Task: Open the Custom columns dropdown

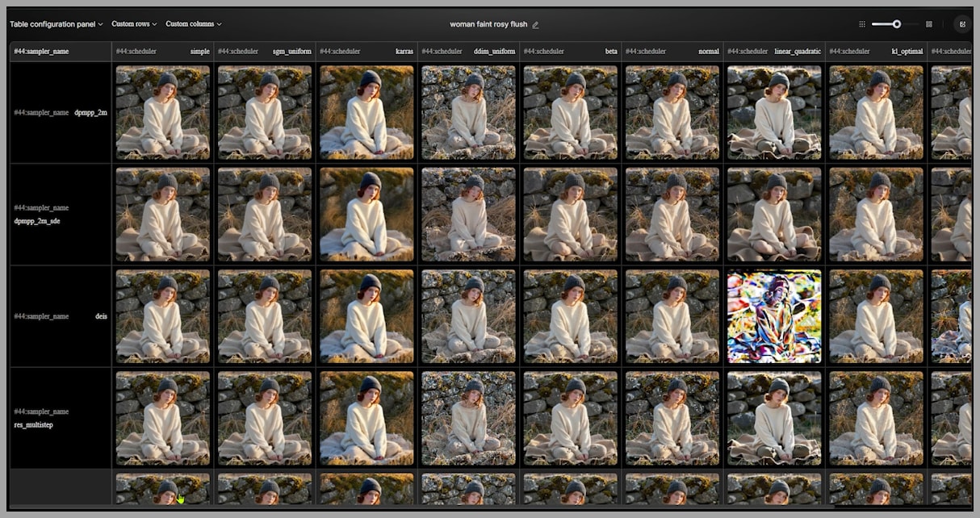Action: (191, 23)
